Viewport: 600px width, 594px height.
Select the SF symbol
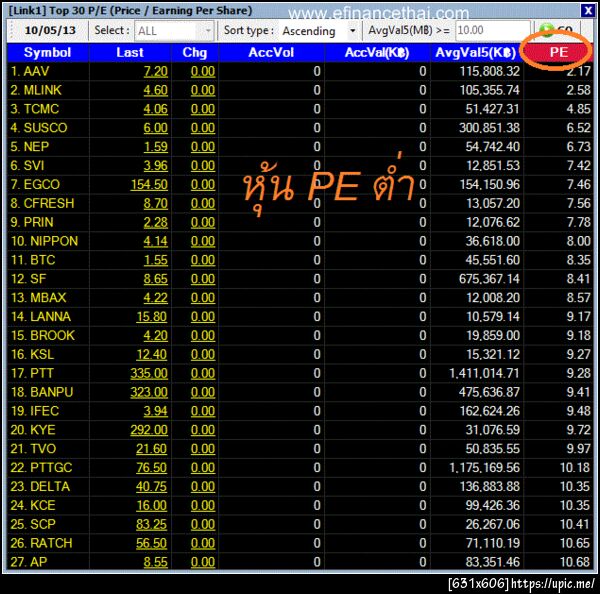click(x=38, y=279)
